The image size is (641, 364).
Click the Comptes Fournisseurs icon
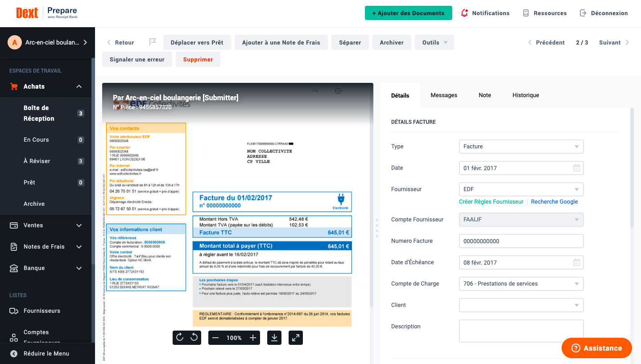click(x=14, y=337)
